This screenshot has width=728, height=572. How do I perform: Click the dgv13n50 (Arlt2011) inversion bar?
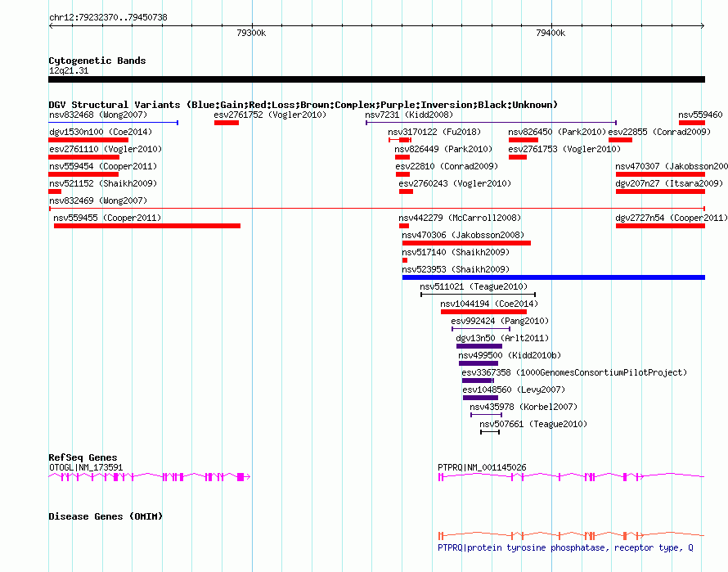(479, 346)
